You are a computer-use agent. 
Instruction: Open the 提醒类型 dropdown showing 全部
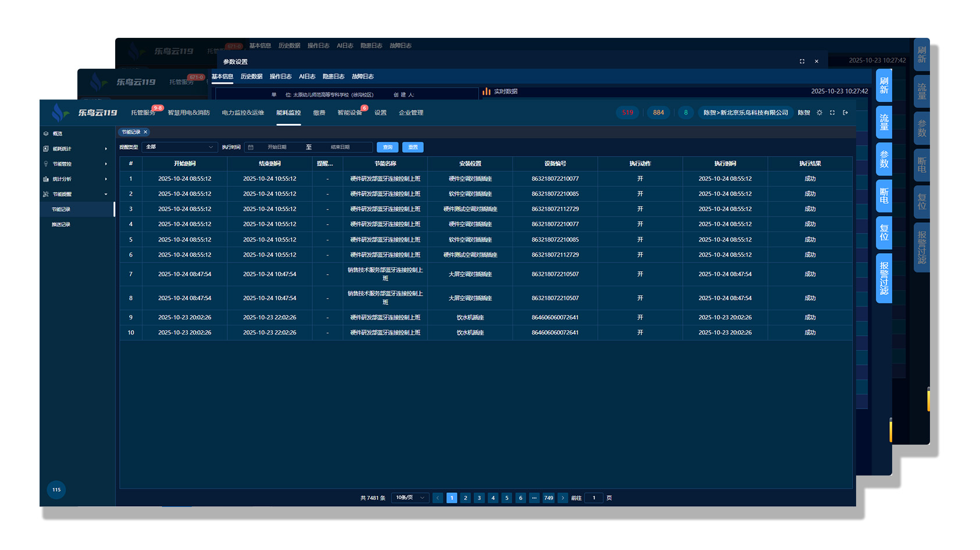(179, 147)
